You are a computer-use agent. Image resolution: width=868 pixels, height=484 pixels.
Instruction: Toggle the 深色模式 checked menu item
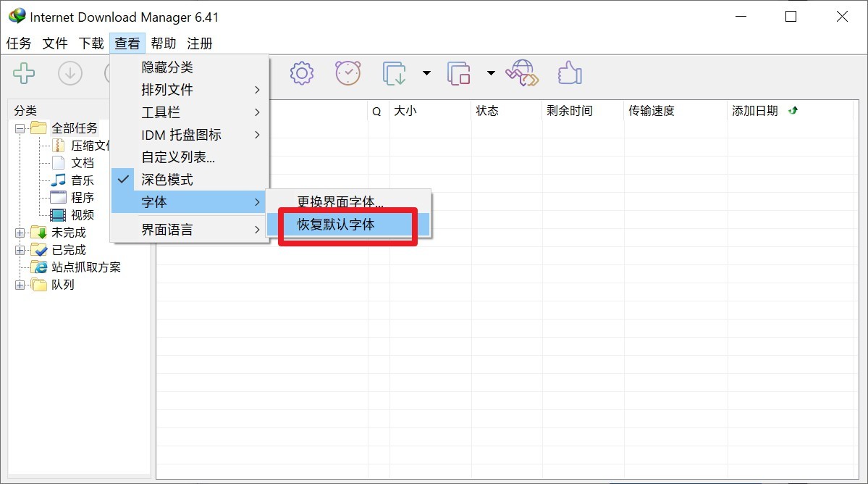pos(167,180)
